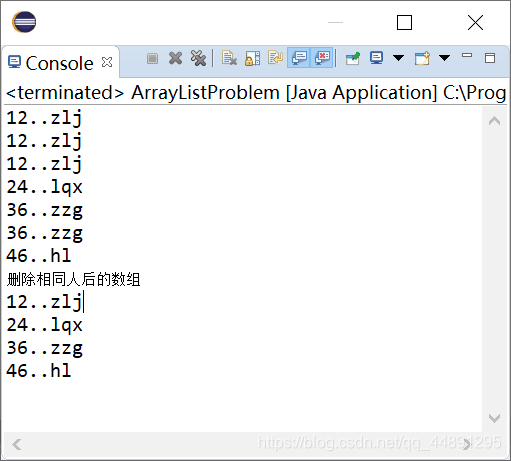
Task: Remove all terminated launches with the double X icon
Action: click(x=198, y=58)
